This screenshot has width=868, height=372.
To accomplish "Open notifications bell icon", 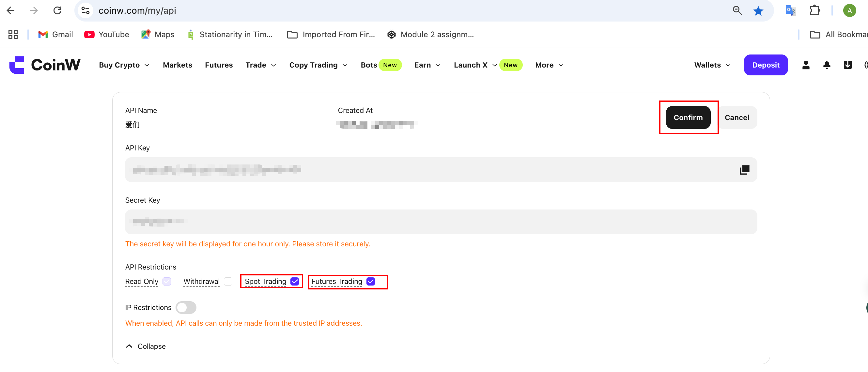I will coord(827,65).
